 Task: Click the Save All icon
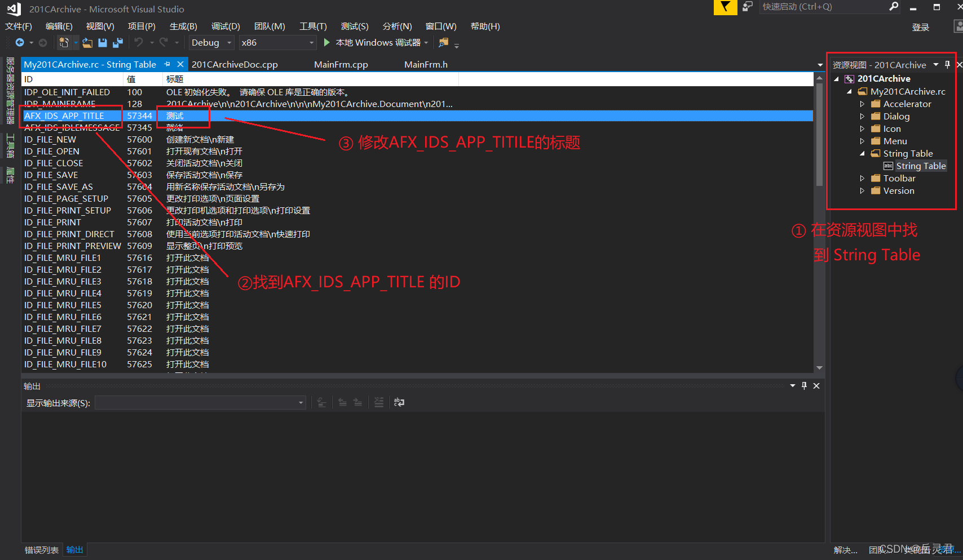click(118, 43)
